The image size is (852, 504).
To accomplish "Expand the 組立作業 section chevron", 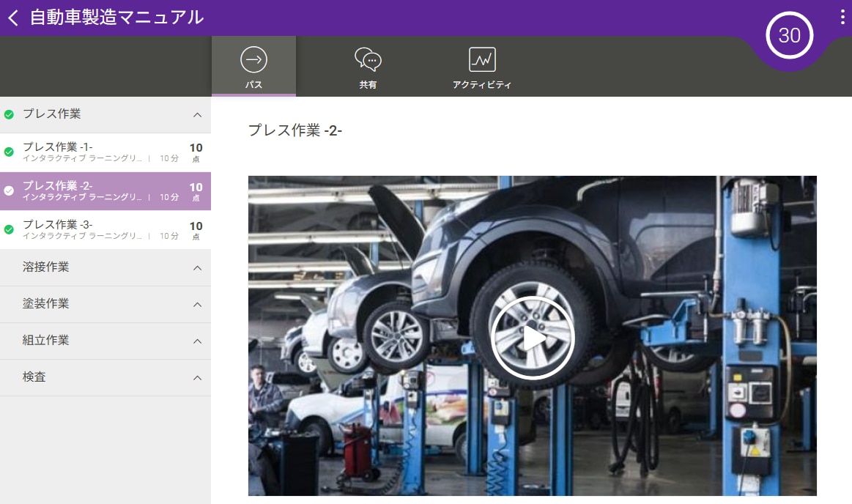I will [197, 341].
